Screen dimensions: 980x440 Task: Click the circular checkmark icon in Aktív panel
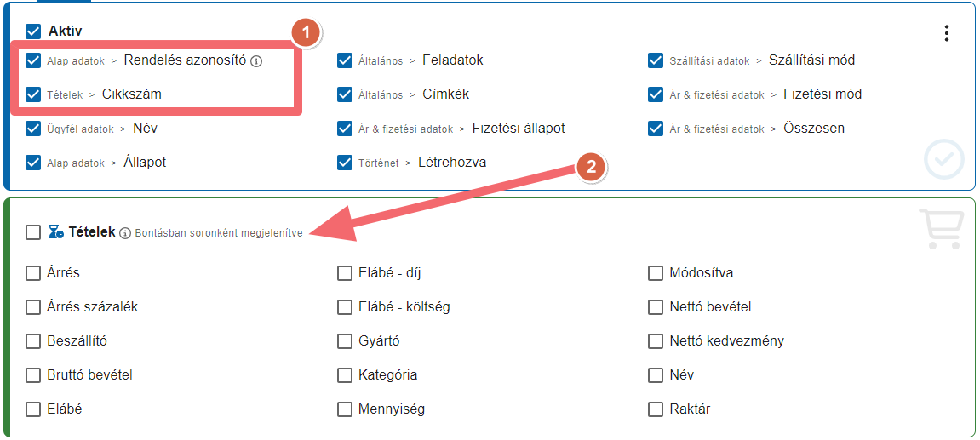943,159
